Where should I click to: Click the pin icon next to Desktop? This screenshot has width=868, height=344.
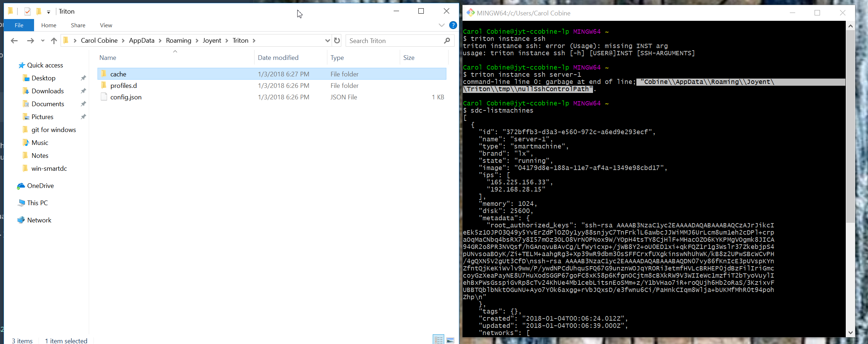pos(83,78)
